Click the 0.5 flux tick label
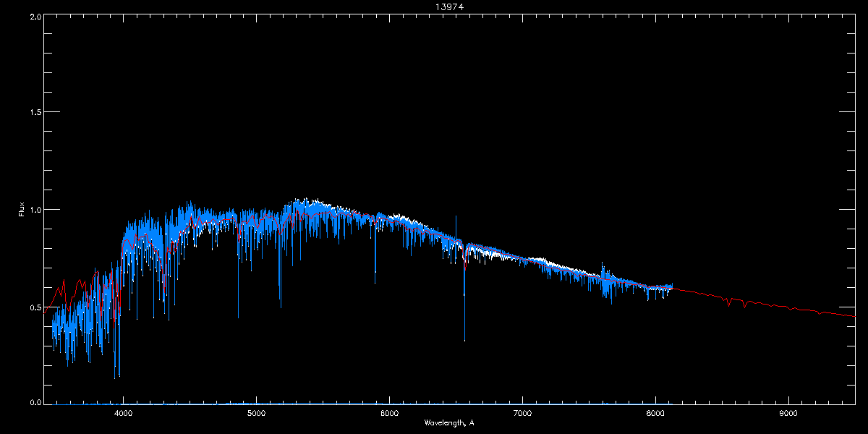Image resolution: width=868 pixels, height=434 pixels. 35,307
